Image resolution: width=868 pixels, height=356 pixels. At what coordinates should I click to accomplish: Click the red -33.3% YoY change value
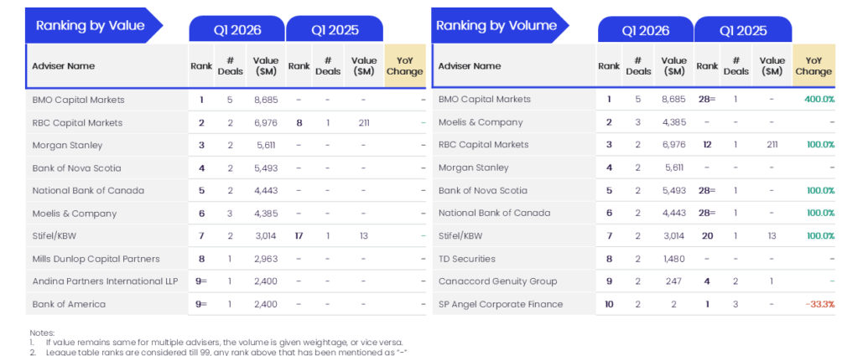pos(819,304)
